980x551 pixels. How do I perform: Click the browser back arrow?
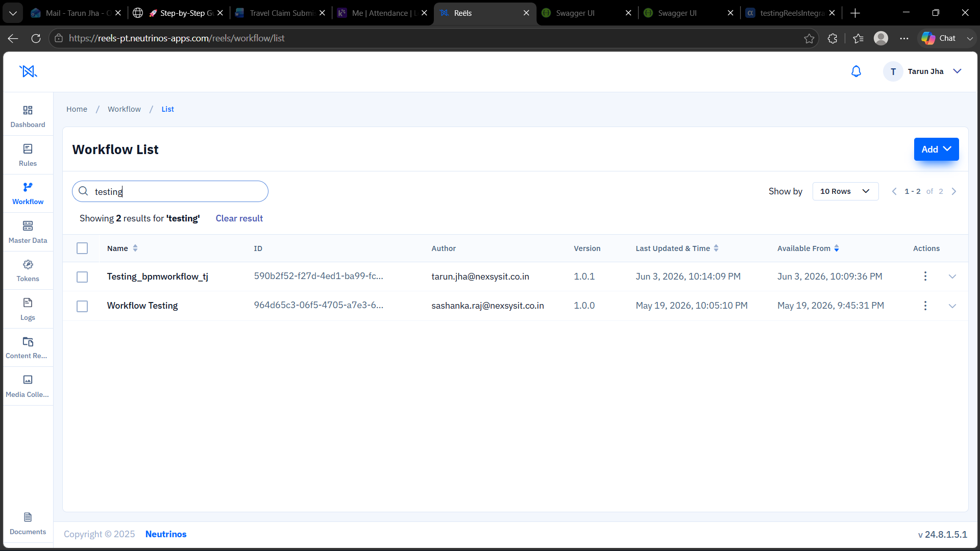(x=13, y=38)
